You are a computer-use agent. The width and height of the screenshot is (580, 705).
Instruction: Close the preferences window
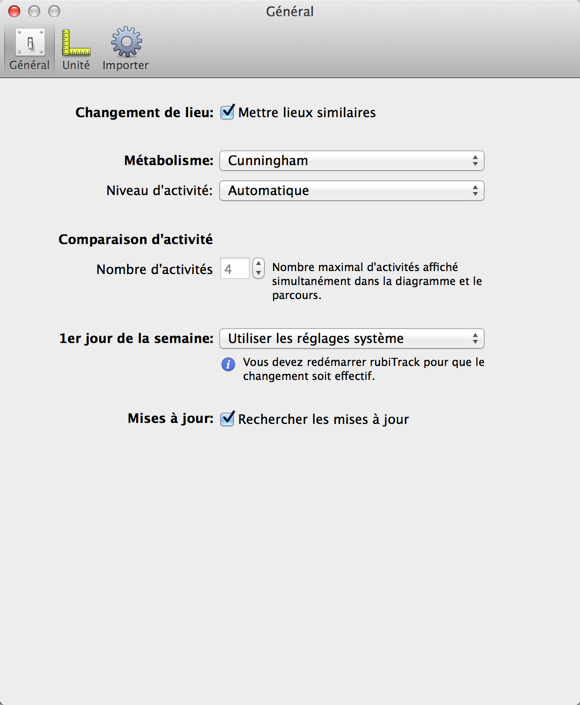(x=14, y=11)
